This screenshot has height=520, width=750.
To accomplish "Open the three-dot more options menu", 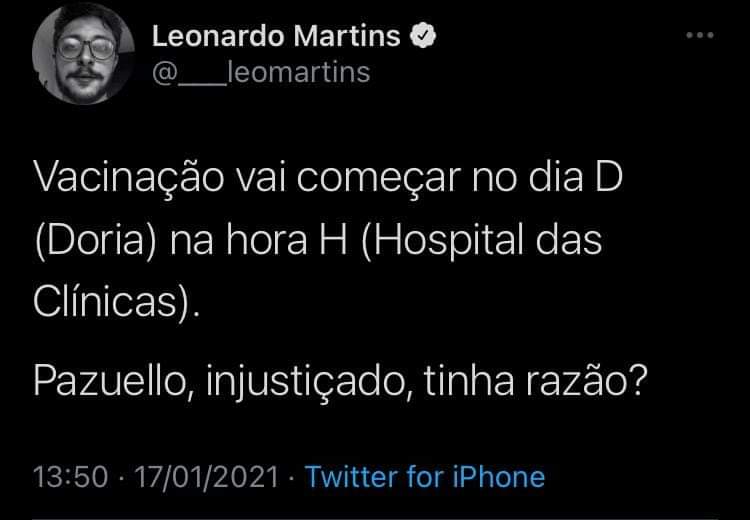I will tap(700, 35).
